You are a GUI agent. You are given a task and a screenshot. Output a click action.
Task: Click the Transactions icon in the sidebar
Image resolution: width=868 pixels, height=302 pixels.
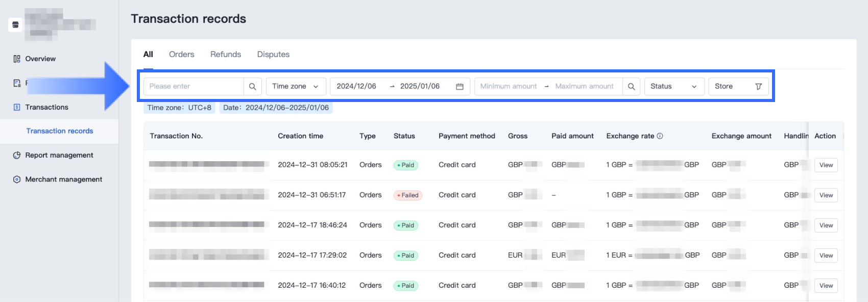pos(17,107)
